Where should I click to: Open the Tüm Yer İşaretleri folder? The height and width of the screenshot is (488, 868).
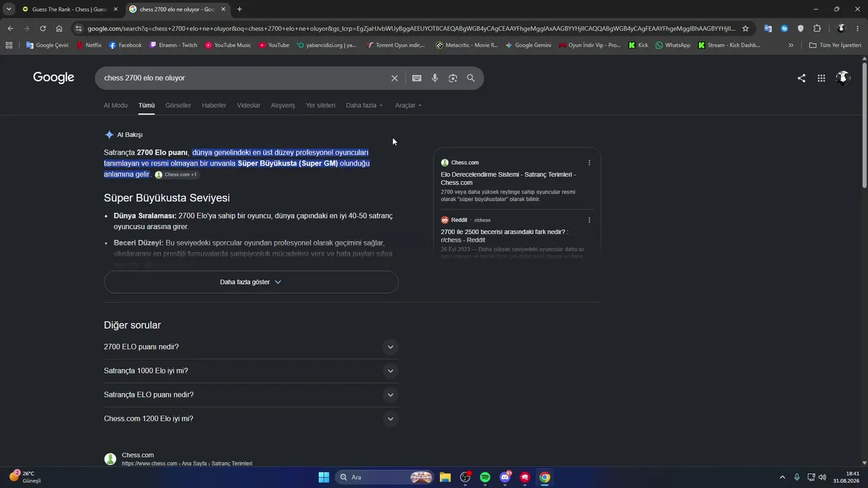coord(835,45)
